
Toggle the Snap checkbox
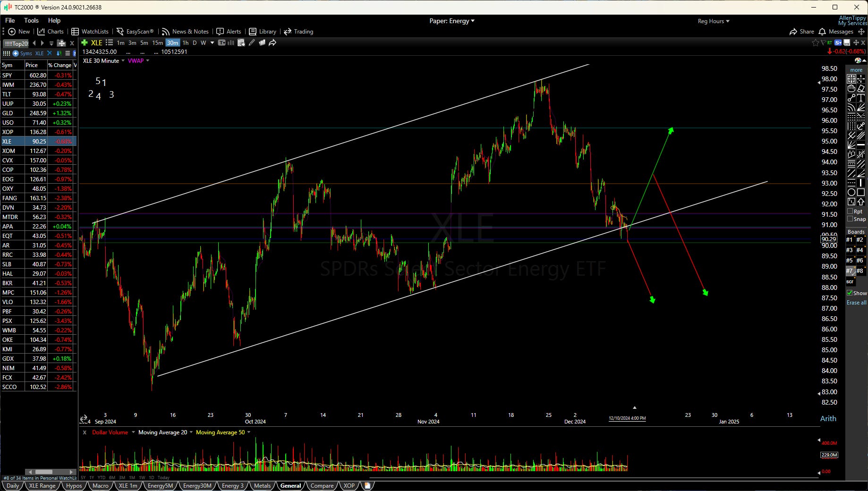coord(850,219)
